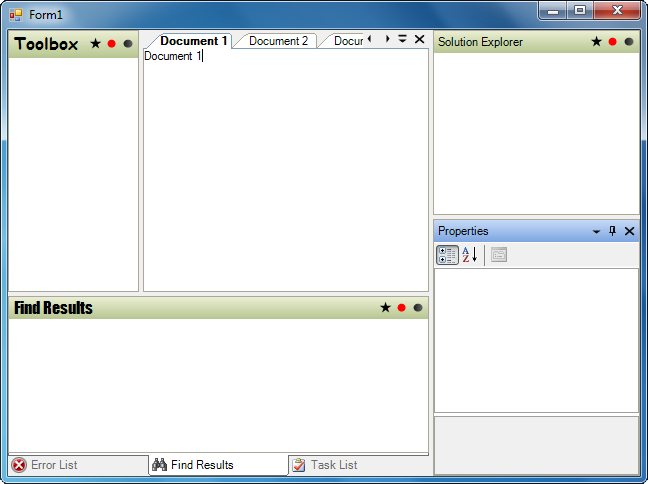Click the red dot in Toolbox header

click(112, 44)
